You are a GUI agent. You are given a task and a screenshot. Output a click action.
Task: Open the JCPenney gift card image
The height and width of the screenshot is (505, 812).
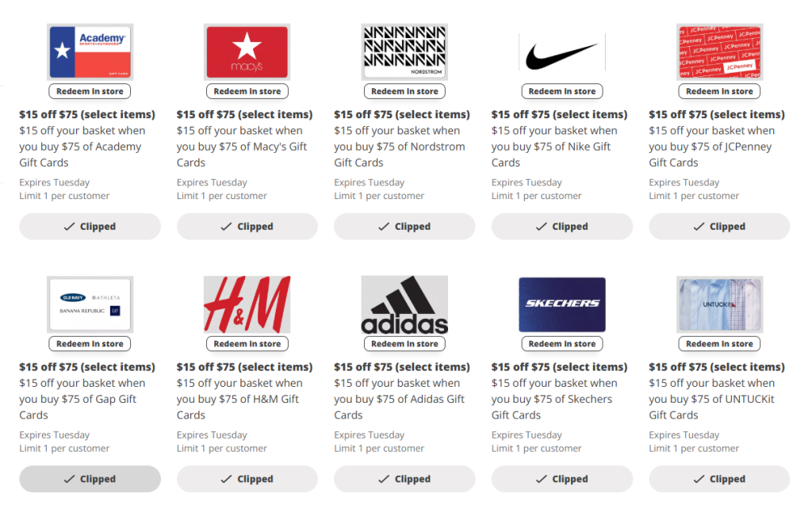pos(719,51)
